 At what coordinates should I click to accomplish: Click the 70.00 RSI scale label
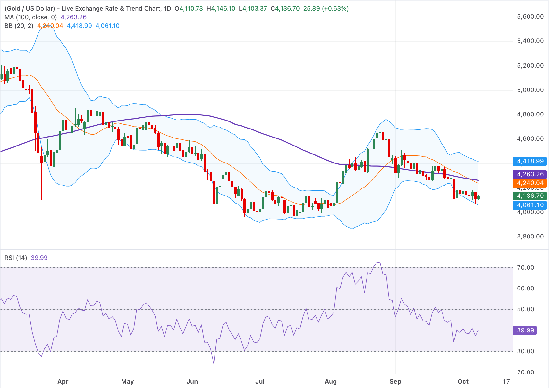point(526,267)
